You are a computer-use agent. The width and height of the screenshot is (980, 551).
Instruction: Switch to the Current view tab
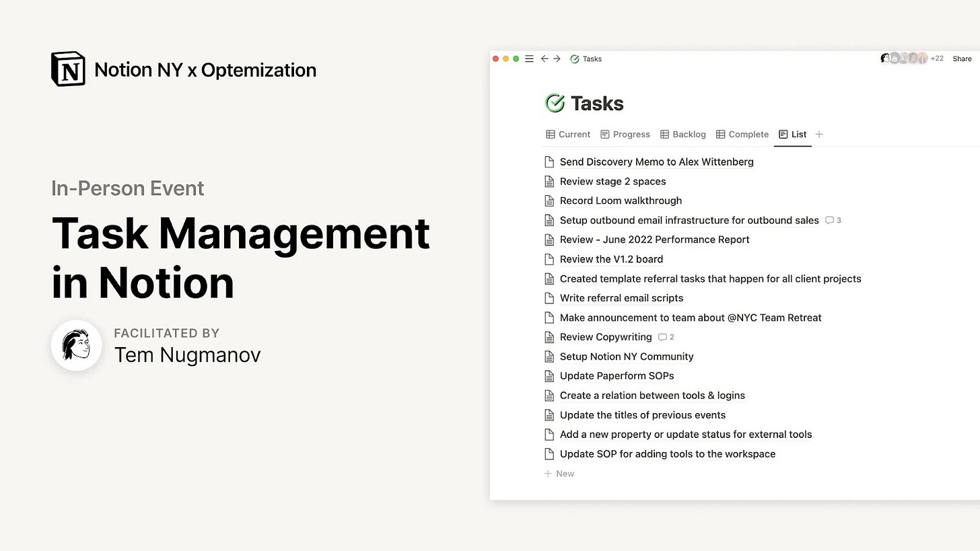[568, 135]
